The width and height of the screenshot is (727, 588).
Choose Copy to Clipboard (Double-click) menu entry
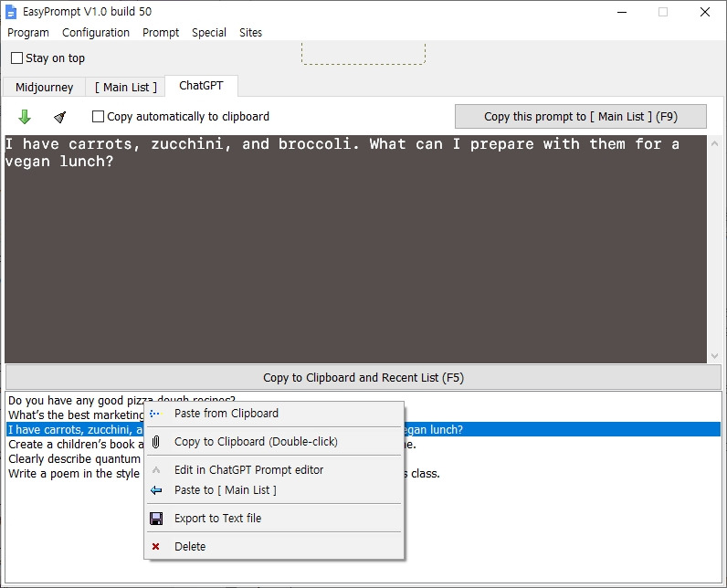click(274, 442)
